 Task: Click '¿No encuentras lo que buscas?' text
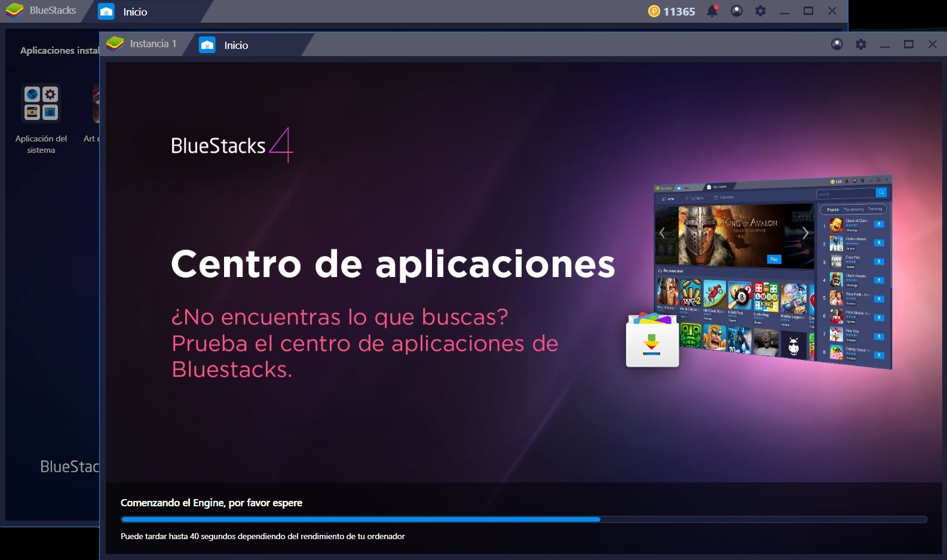(x=340, y=317)
